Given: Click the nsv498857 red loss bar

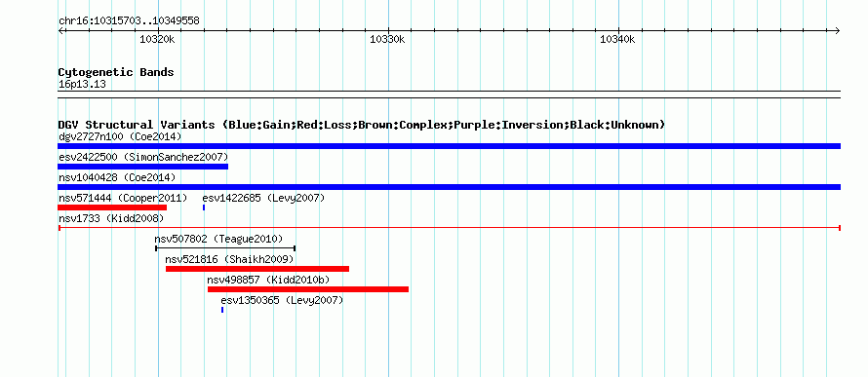Looking at the screenshot, I should pos(308,289).
